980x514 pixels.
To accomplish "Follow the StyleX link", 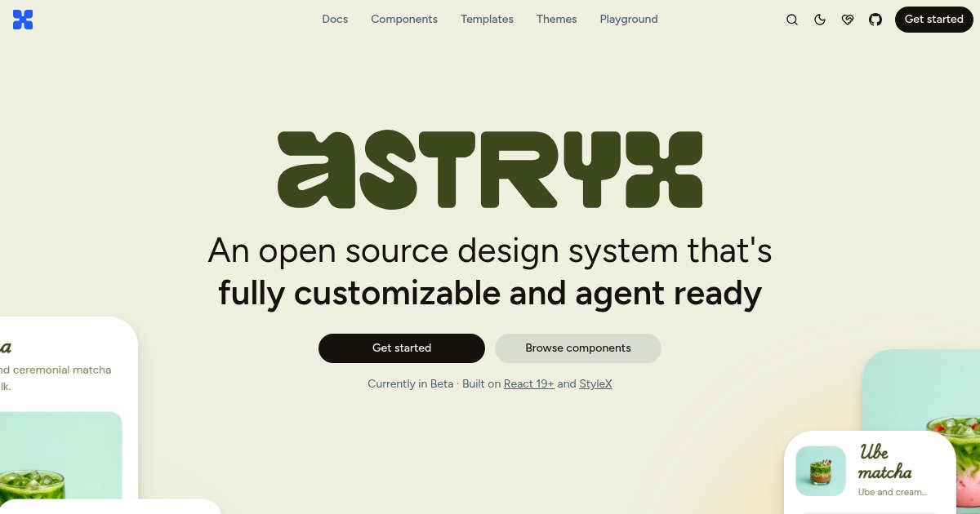I will (x=595, y=383).
